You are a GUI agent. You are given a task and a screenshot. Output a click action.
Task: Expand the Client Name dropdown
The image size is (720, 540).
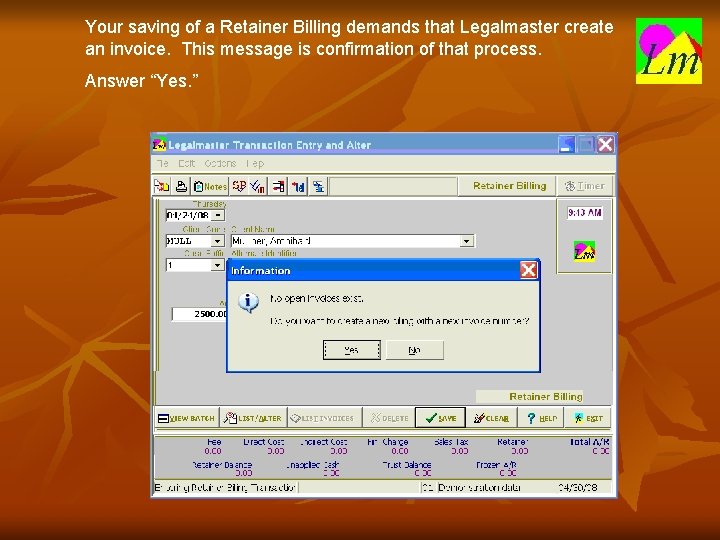pyautogui.click(x=467, y=241)
